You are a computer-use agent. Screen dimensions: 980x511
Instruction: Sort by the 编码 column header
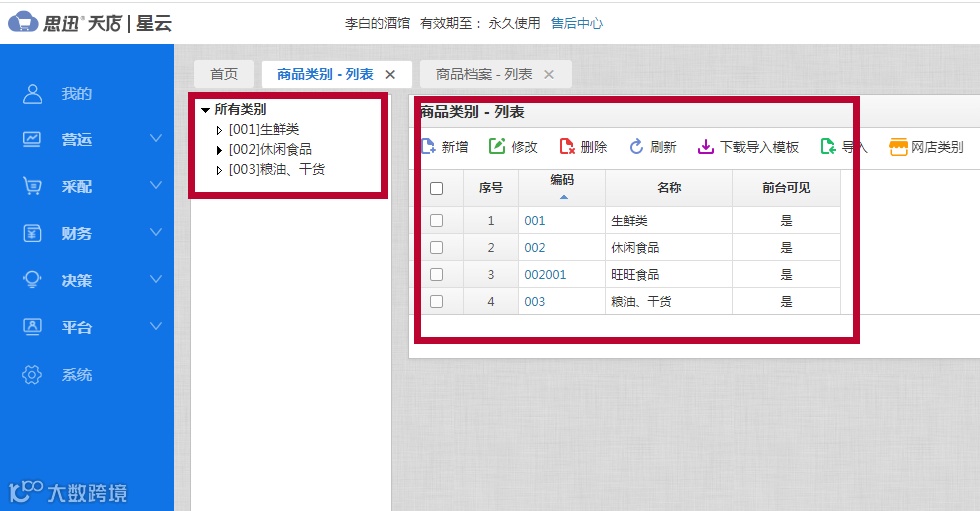(562, 187)
